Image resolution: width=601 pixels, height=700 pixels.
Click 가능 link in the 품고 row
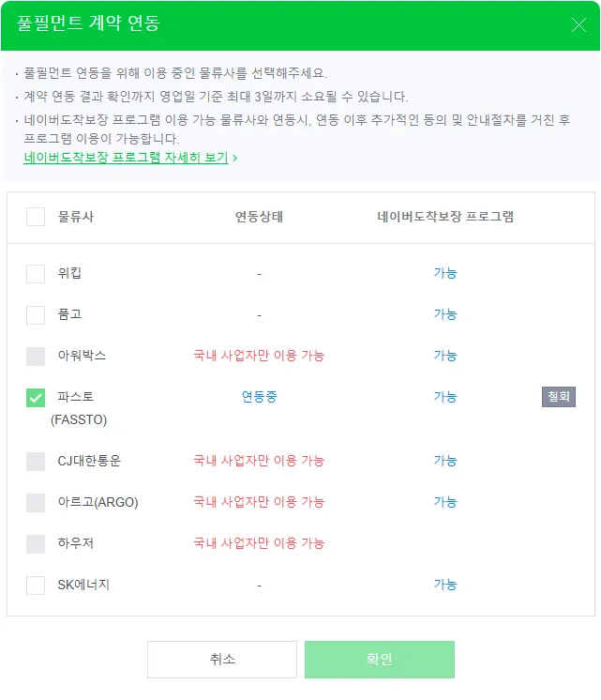point(445,314)
